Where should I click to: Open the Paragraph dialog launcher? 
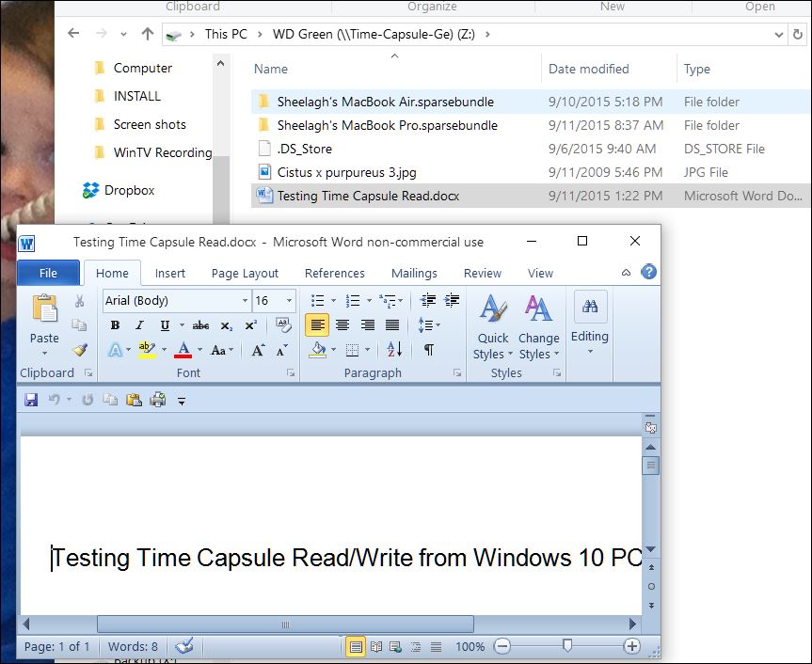(x=456, y=372)
